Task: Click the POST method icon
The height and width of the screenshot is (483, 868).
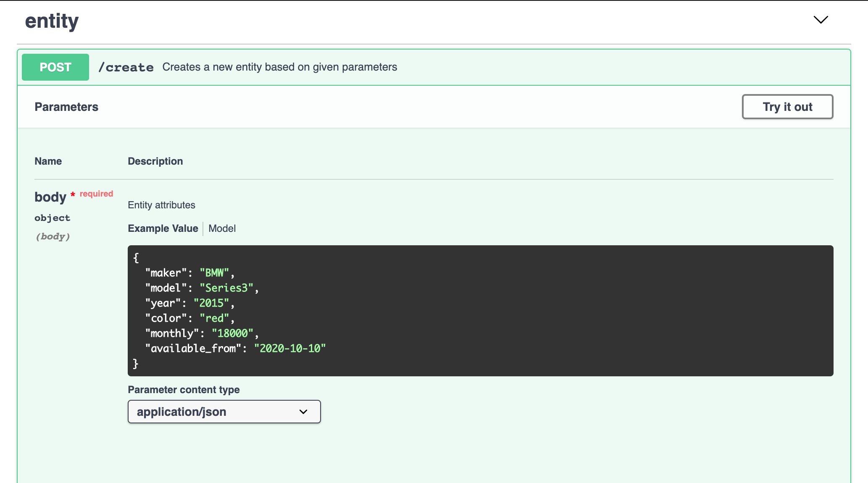Action: [x=55, y=67]
